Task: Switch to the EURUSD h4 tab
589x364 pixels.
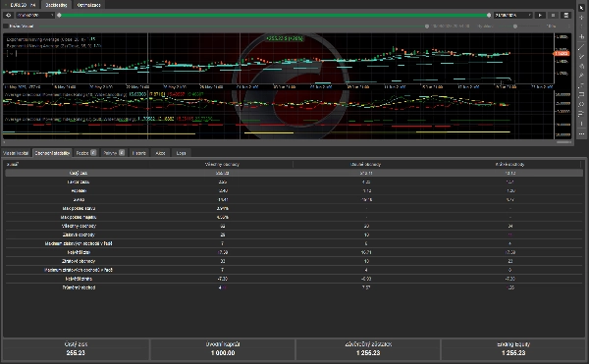Action: point(21,5)
